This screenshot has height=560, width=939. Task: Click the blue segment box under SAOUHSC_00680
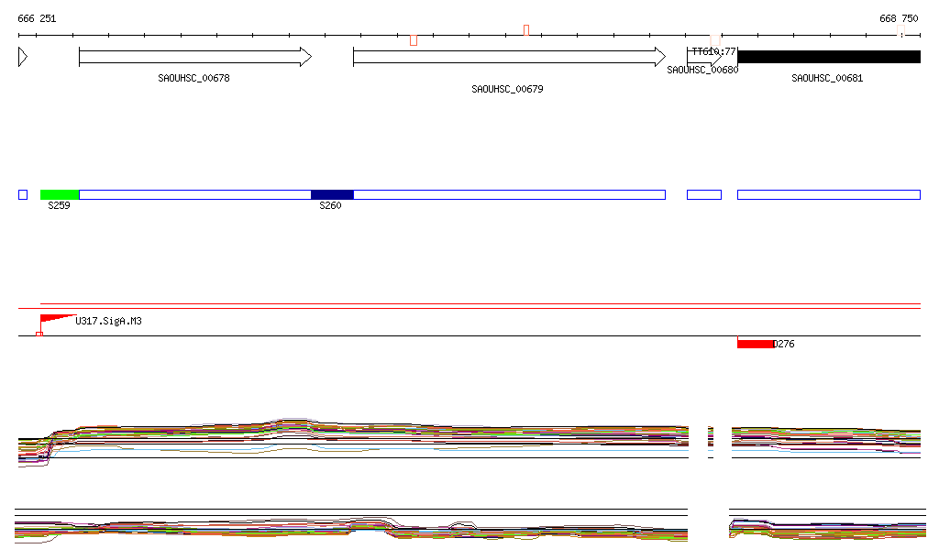click(x=704, y=194)
